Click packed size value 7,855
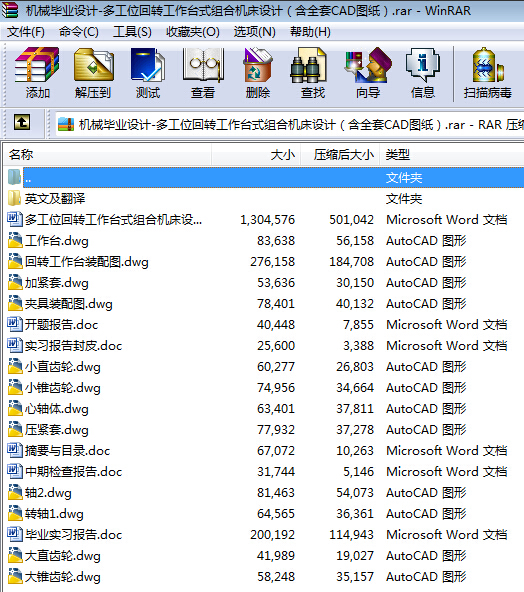The height and width of the screenshot is (592, 524). click(358, 324)
